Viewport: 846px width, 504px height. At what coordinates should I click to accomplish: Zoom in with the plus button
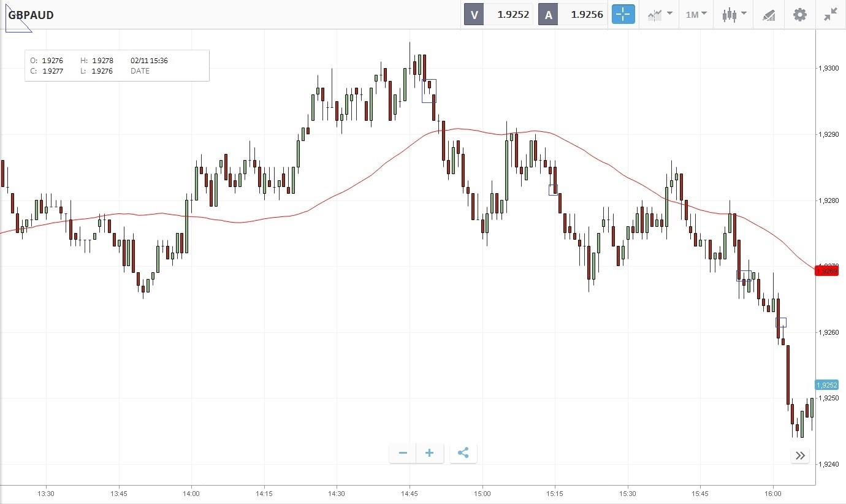[x=430, y=453]
